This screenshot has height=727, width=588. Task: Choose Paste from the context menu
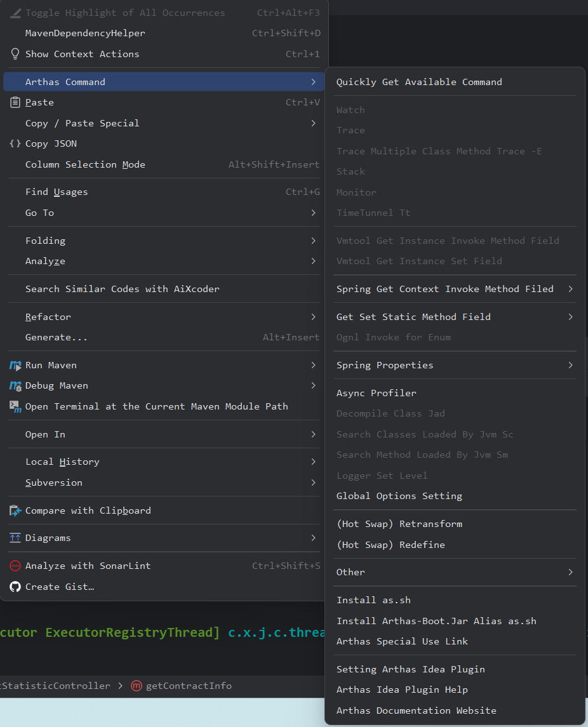pos(164,102)
